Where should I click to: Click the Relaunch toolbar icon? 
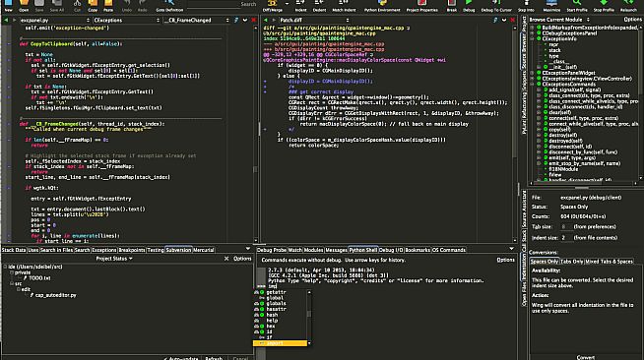628,4
